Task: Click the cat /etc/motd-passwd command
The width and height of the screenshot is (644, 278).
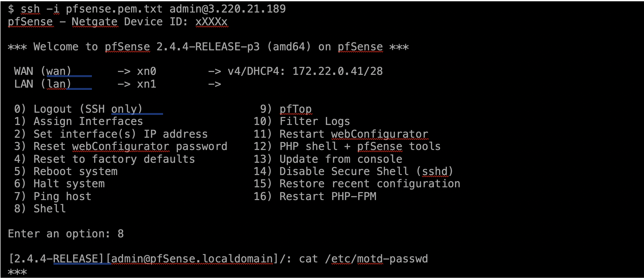Action: coord(363,259)
